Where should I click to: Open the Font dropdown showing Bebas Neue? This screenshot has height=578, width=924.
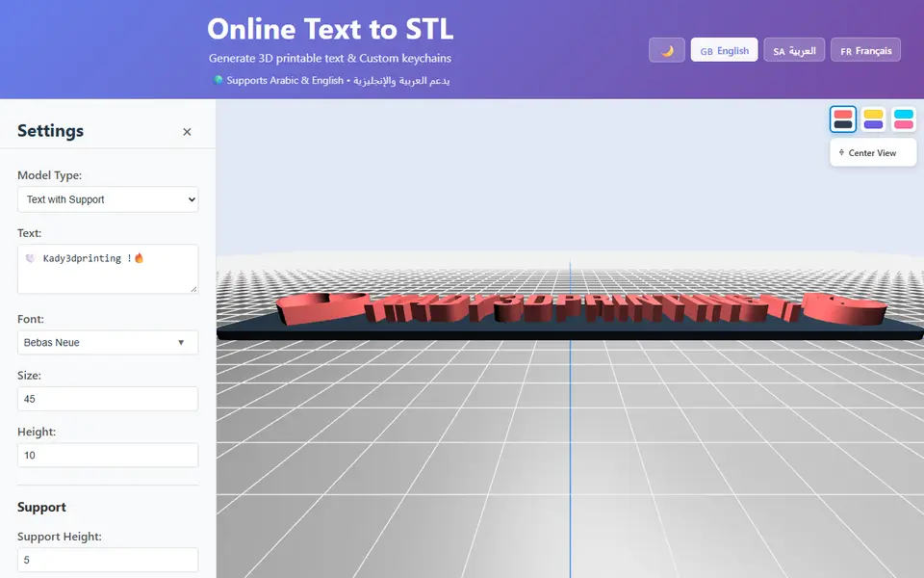click(x=108, y=343)
